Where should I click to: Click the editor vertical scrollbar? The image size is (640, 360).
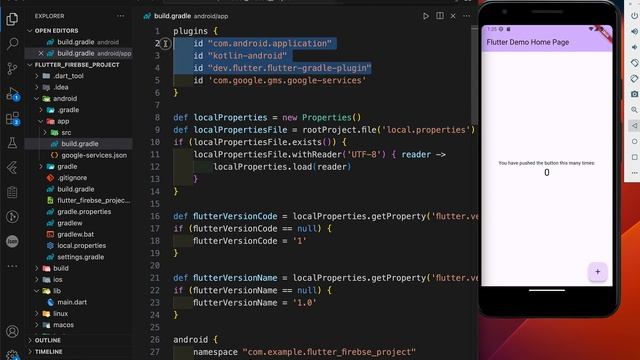(474, 75)
